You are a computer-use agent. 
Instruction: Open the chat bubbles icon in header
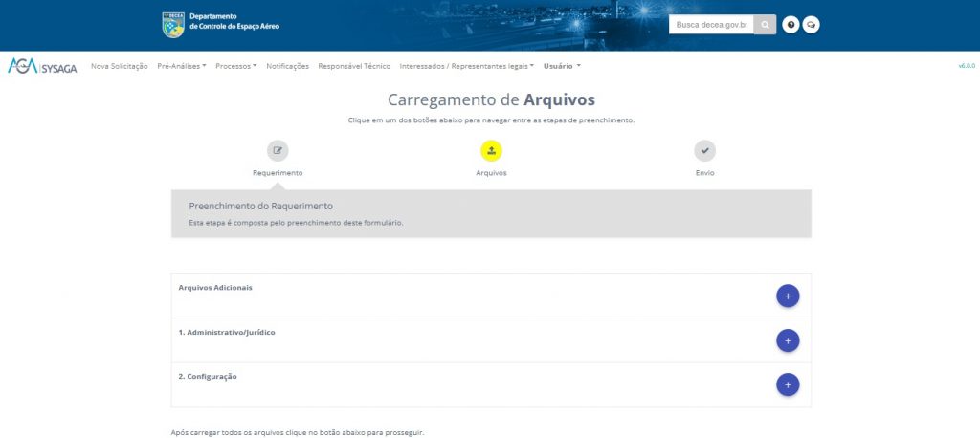(x=811, y=25)
